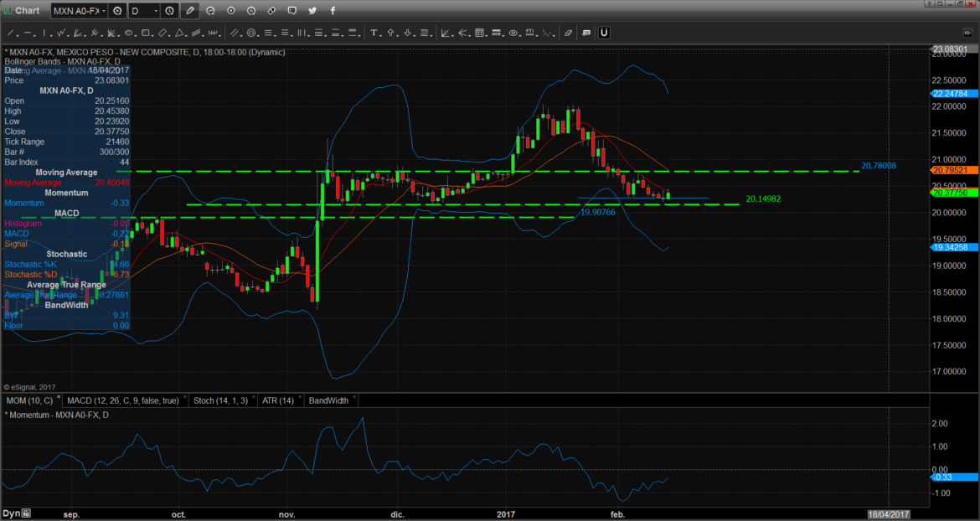Close the BandWidth tab

click(354, 397)
